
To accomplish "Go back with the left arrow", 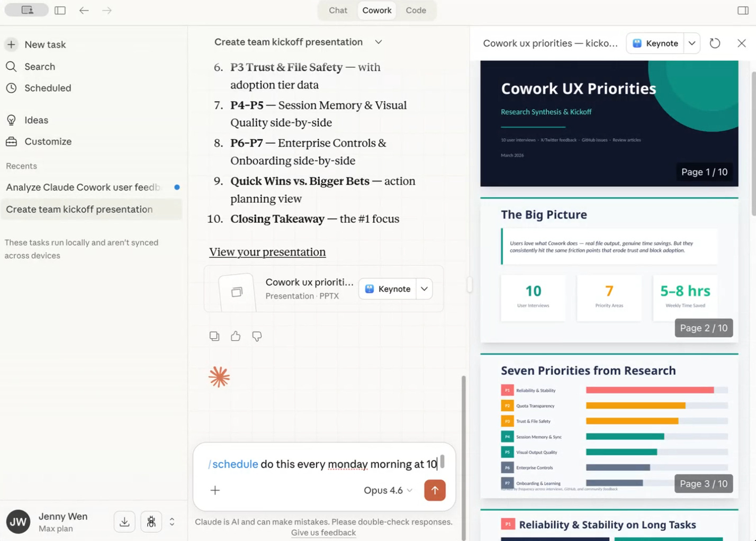I will 84,10.
